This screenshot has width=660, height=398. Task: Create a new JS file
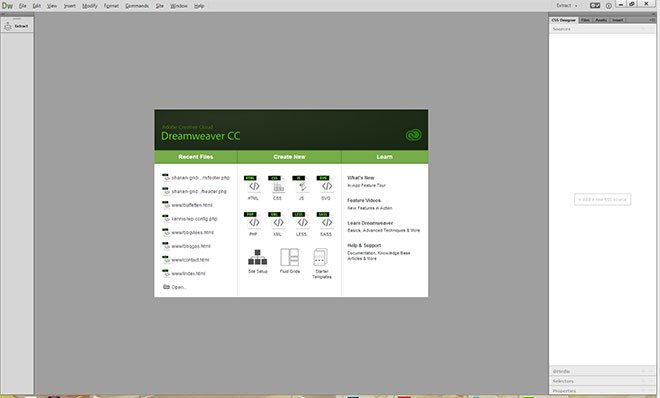click(301, 187)
